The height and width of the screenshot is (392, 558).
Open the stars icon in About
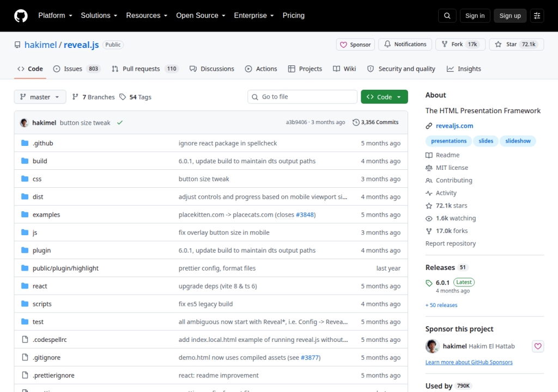(x=429, y=206)
